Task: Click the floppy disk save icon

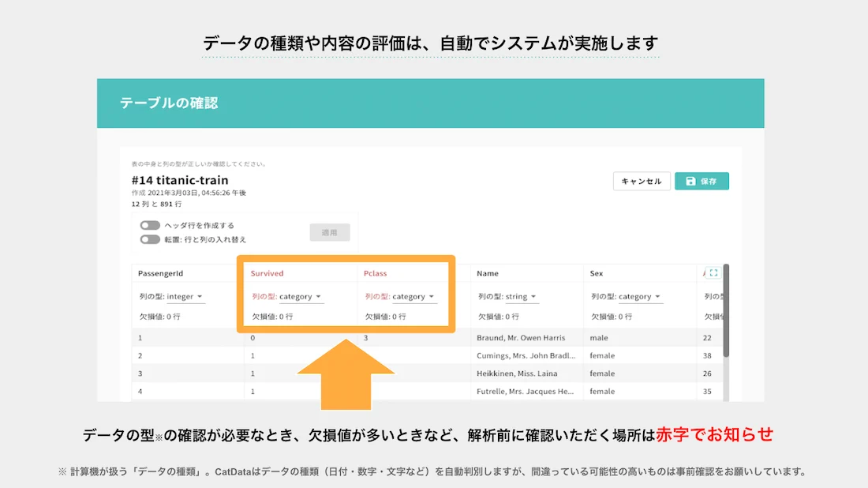Action: pos(690,182)
